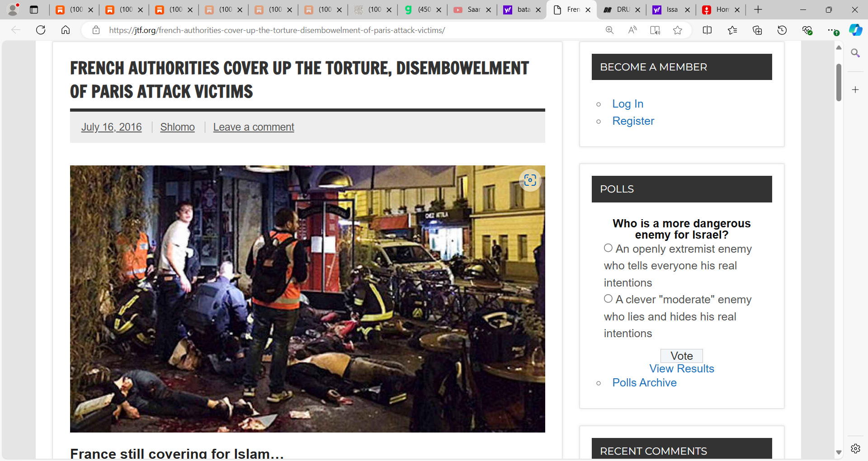Close the 'DRU' tab
This screenshot has width=868, height=461.
[637, 9]
